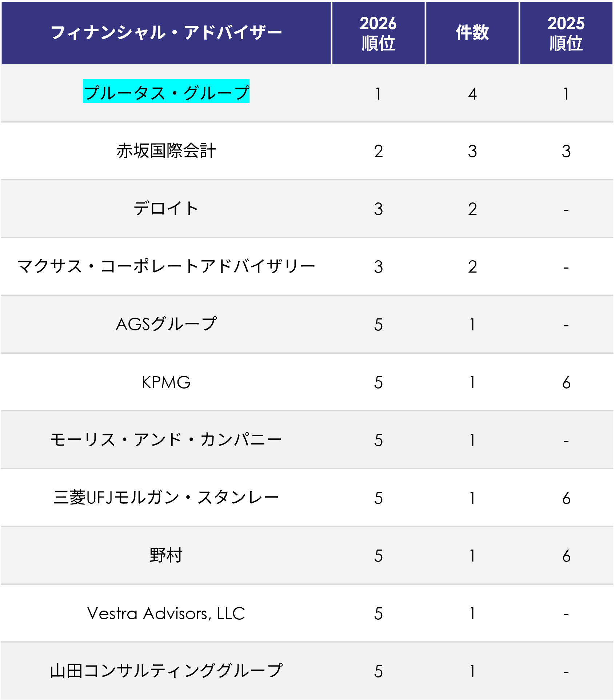Select the 2025 順位 column header
This screenshot has width=615, height=700.
(x=566, y=33)
